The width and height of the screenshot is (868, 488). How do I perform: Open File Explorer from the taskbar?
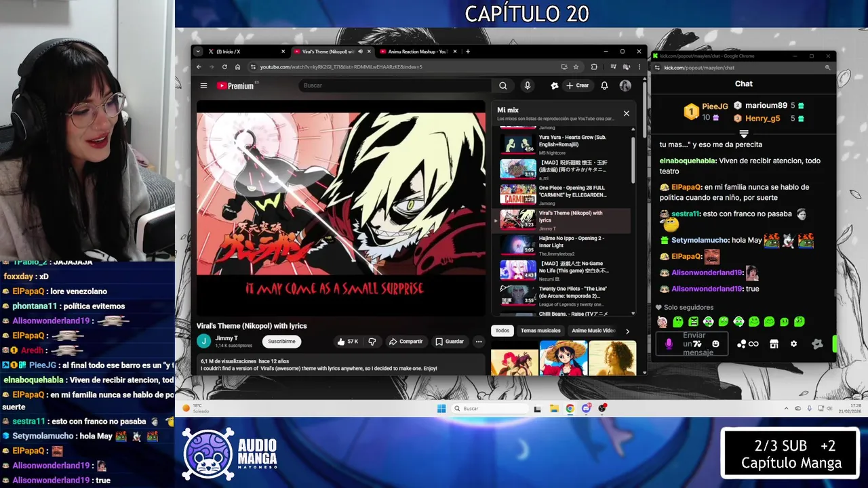click(x=554, y=408)
